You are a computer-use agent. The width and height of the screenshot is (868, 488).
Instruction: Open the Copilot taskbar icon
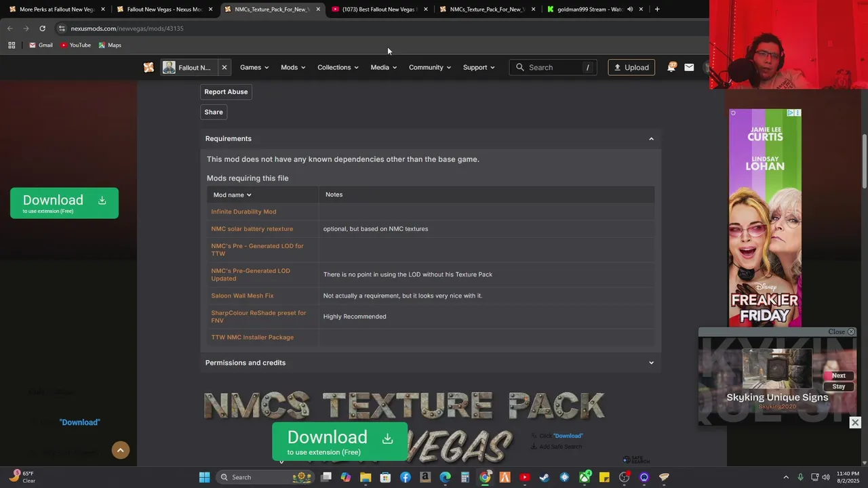346,477
